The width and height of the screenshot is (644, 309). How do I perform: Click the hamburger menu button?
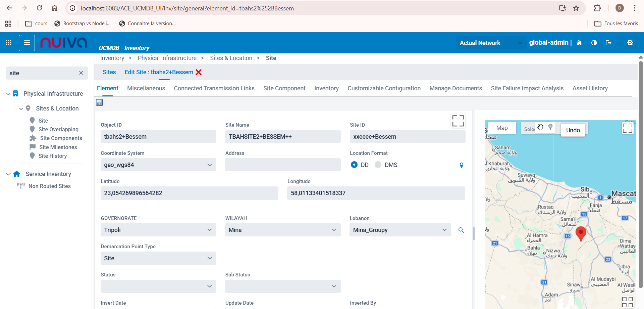[x=27, y=43]
